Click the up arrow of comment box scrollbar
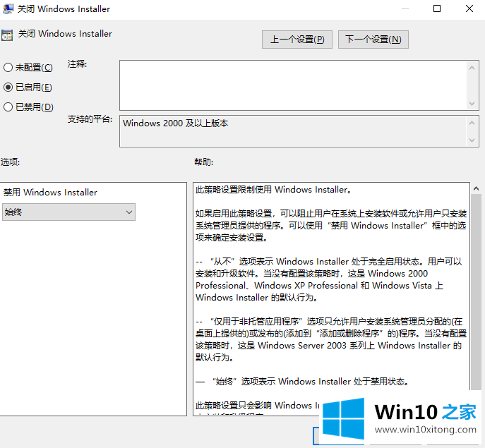Viewport: 485px width, 448px height. pos(472,68)
